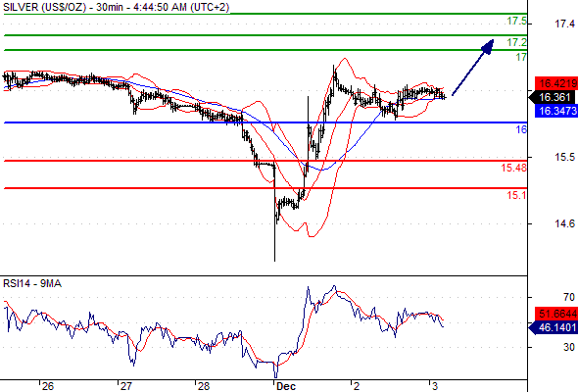This screenshot has width=578, height=392.
Task: Click the 17.4 price axis tick
Action: point(564,24)
